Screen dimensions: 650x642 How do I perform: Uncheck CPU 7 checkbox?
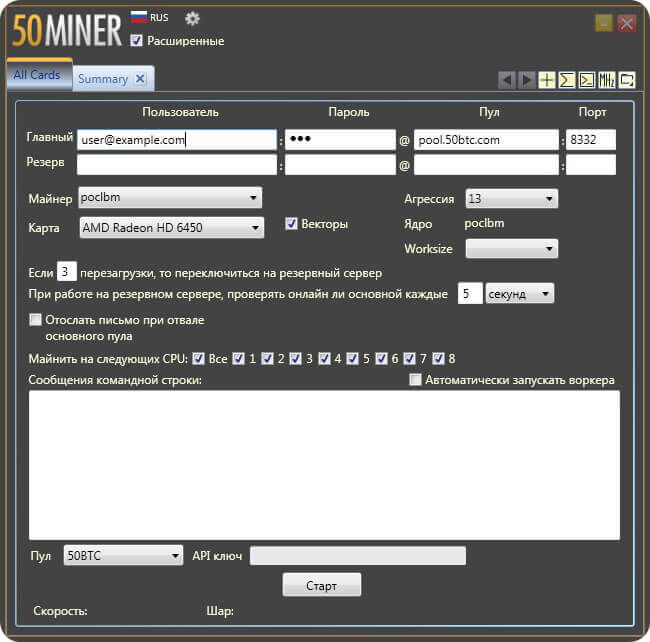click(x=410, y=359)
